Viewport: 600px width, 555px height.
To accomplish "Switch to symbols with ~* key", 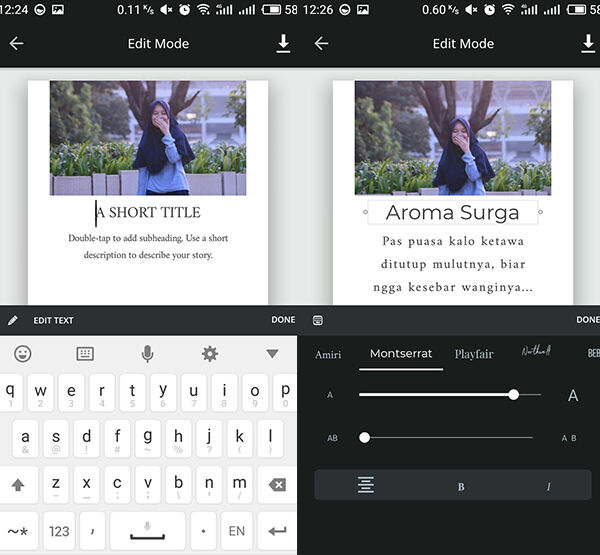I will 18,531.
